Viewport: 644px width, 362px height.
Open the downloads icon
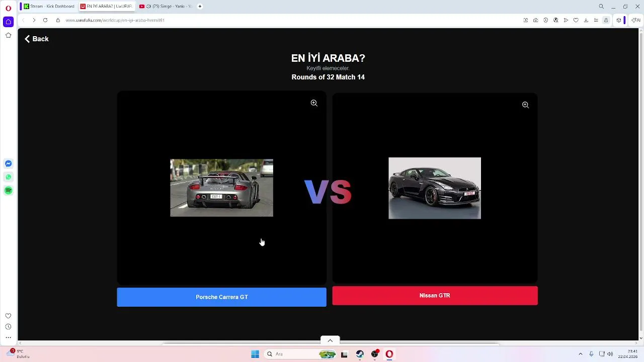click(586, 20)
